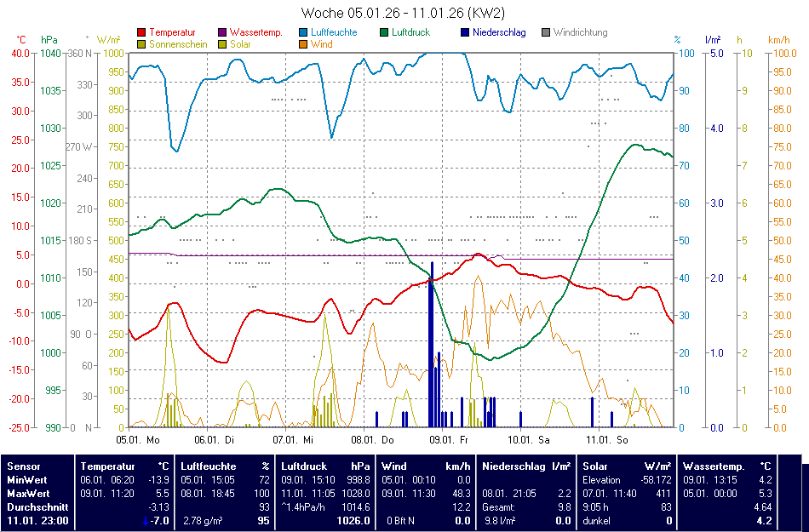Viewport: 809px width, 532px height.
Task: Select the 07.01. Mi date marker
Action: point(293,440)
